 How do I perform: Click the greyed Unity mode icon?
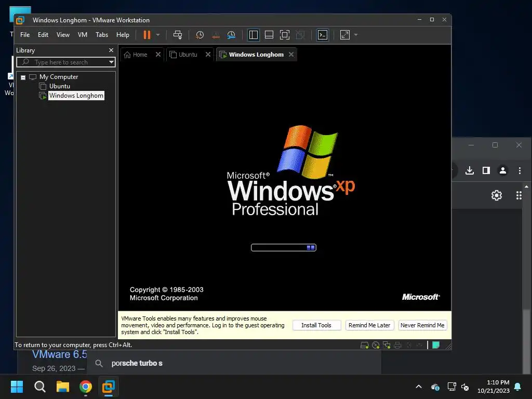(x=300, y=35)
